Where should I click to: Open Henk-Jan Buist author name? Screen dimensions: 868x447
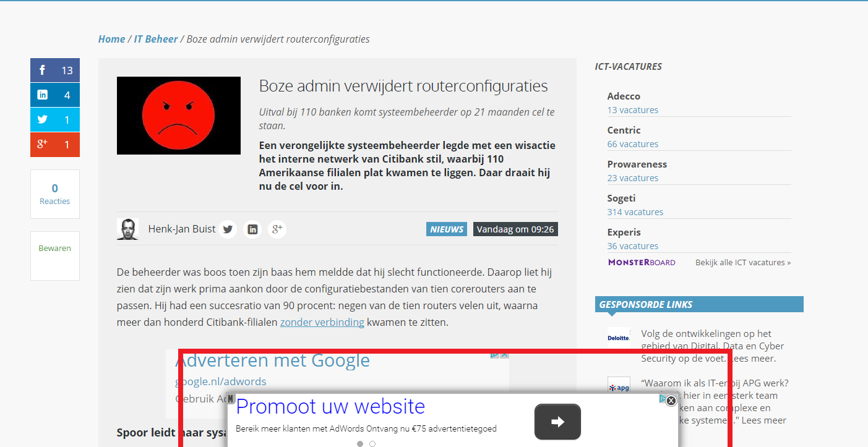pyautogui.click(x=182, y=229)
